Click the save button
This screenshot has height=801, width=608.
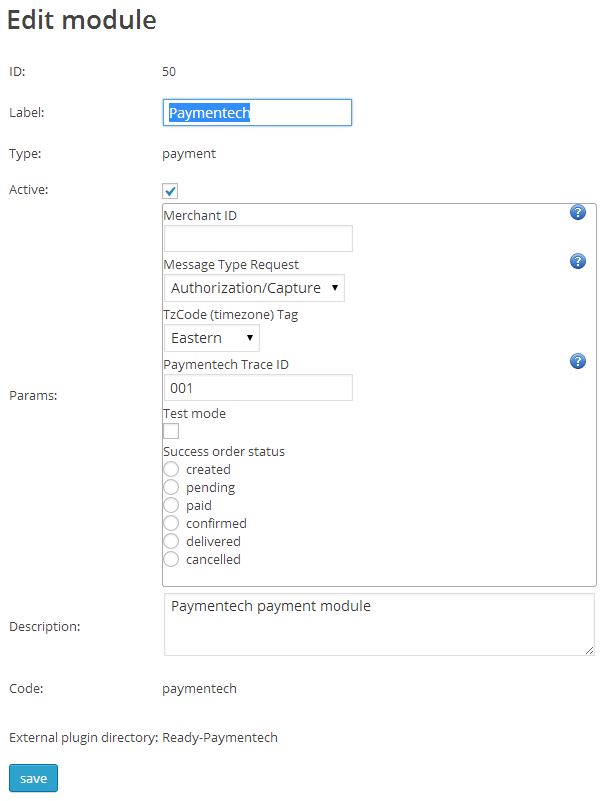(x=33, y=778)
